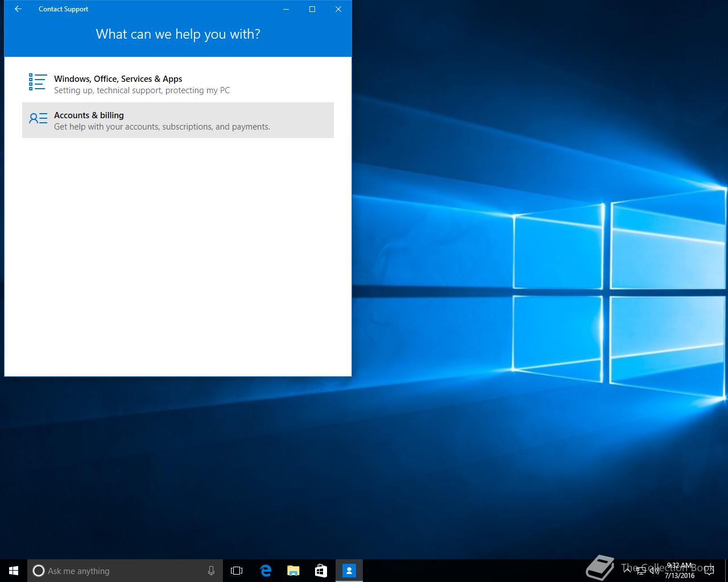Close the Contact Support window
The width and height of the screenshot is (728, 582).
[x=338, y=9]
